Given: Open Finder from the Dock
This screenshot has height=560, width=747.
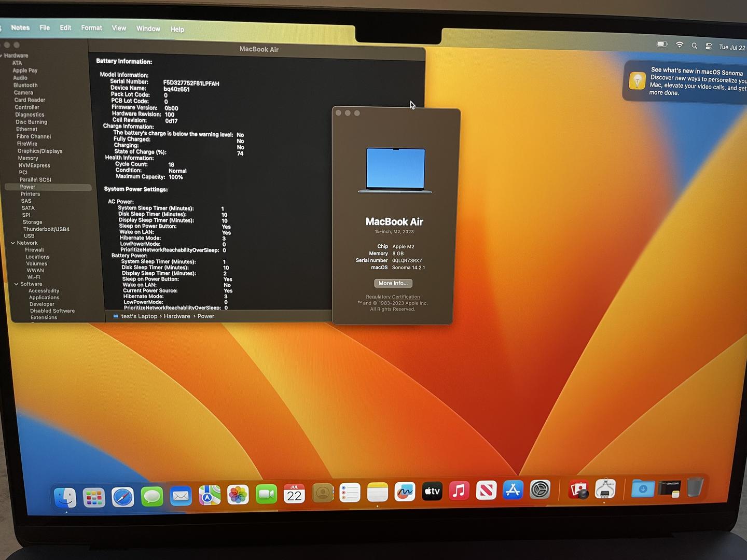Looking at the screenshot, I should tap(65, 498).
